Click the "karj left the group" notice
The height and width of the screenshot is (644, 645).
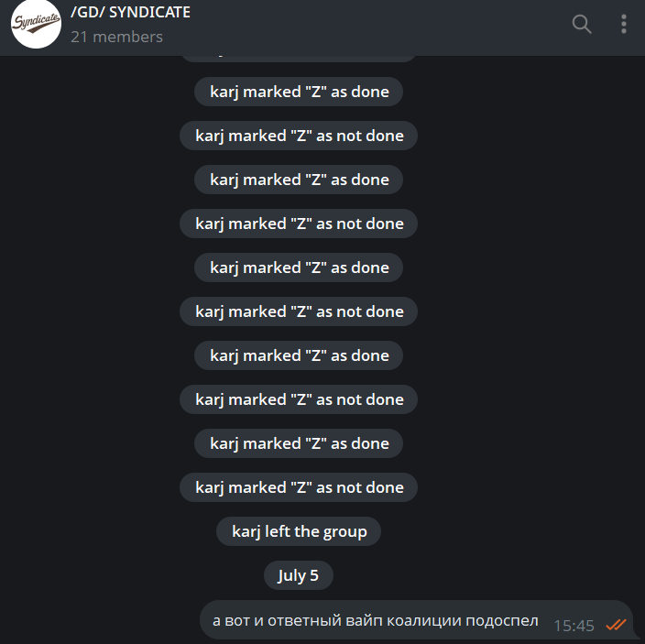pyautogui.click(x=299, y=531)
